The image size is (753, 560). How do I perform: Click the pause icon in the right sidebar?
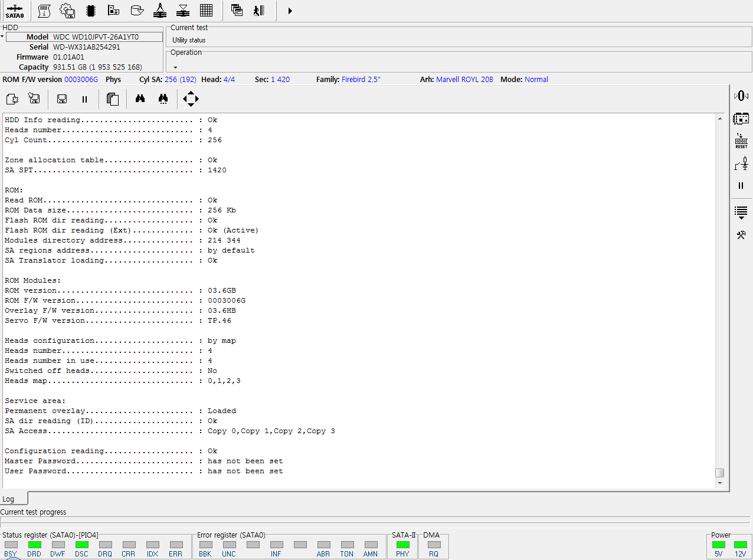741,185
